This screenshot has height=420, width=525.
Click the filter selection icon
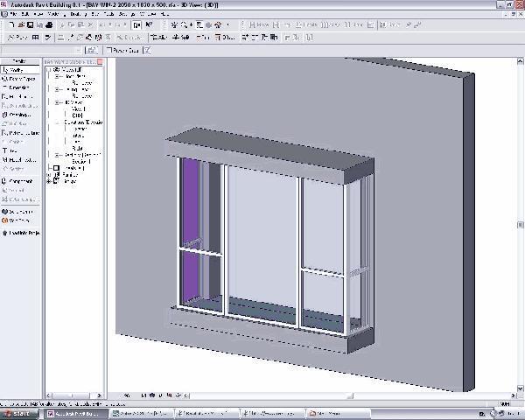click(x=147, y=50)
